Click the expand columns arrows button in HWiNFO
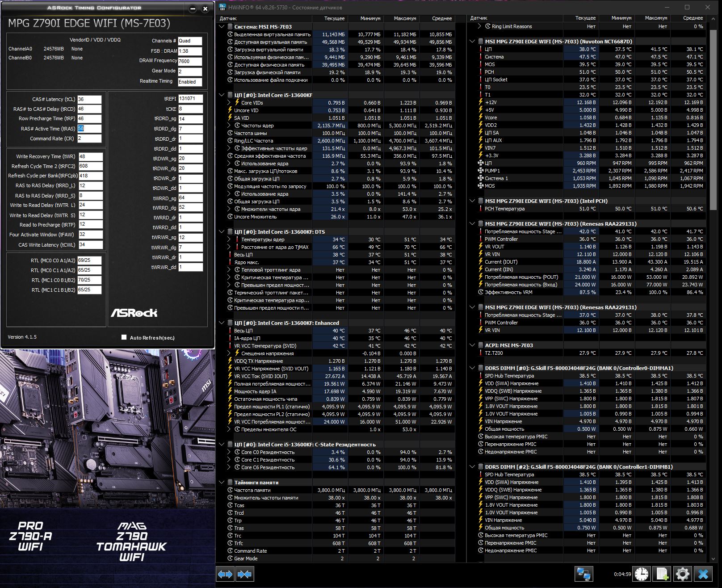The image size is (722, 588). tap(225, 574)
